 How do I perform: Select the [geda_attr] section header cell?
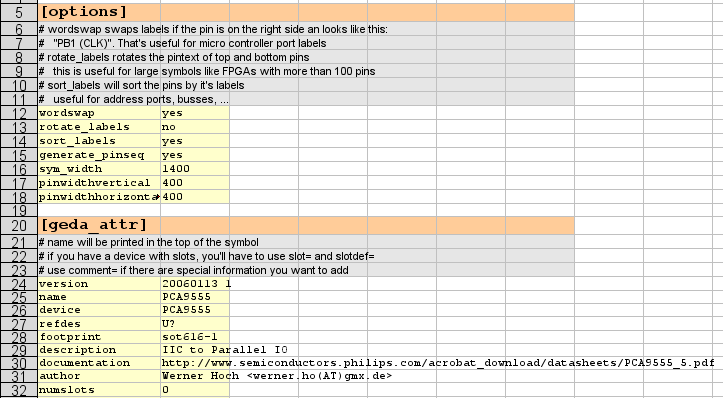click(99, 225)
